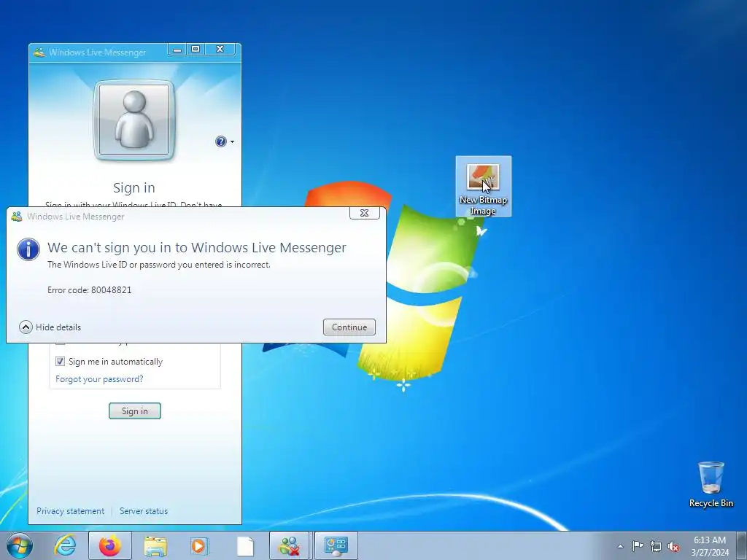Open Windows Explorer folder in the taskbar
The image size is (747, 560).
(155, 546)
